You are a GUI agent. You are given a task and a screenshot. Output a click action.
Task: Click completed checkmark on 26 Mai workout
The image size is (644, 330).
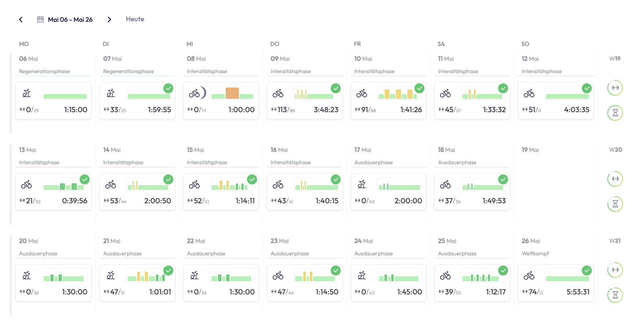587,271
